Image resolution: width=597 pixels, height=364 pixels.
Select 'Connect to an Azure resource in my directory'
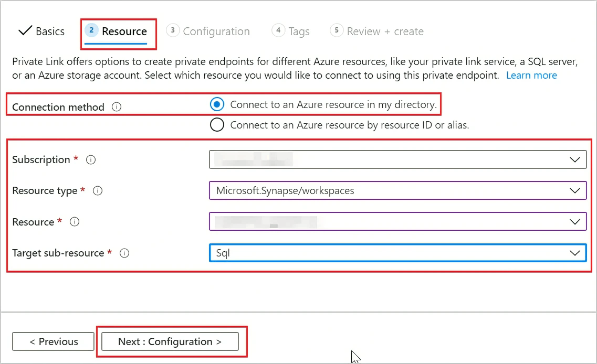pos(217,104)
